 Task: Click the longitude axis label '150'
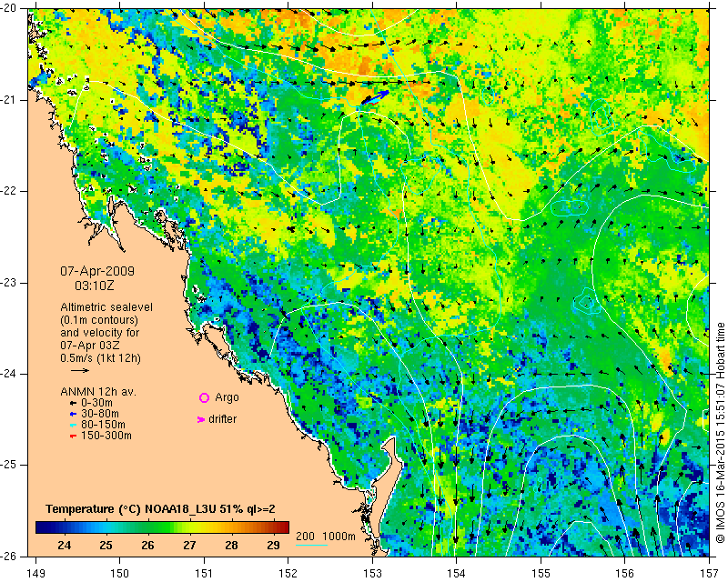(120, 574)
